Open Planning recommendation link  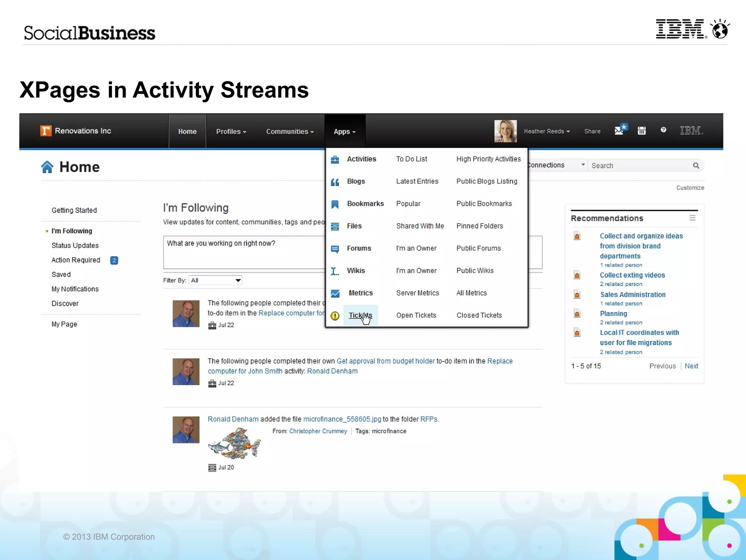click(x=613, y=313)
